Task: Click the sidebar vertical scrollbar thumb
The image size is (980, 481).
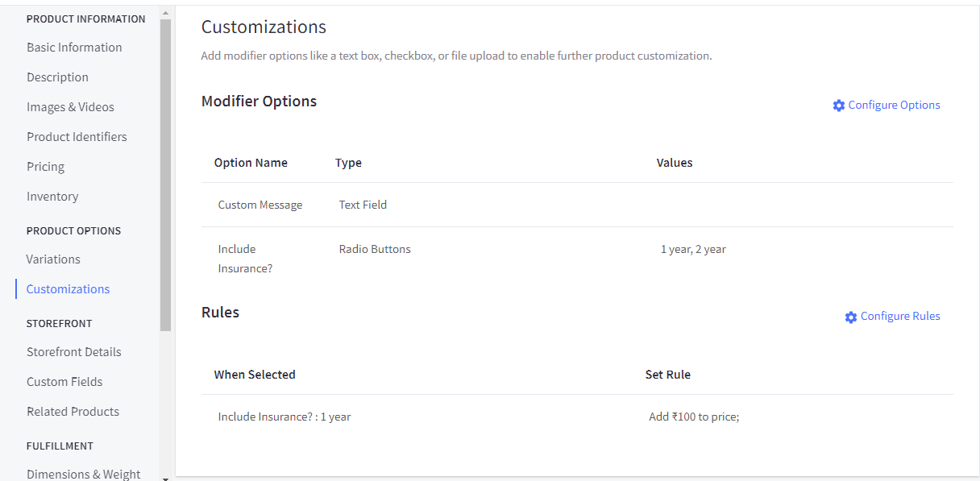Action: click(165, 175)
